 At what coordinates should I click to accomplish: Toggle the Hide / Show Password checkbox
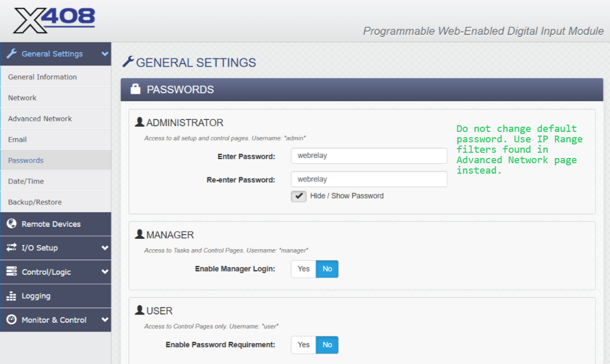tap(298, 196)
